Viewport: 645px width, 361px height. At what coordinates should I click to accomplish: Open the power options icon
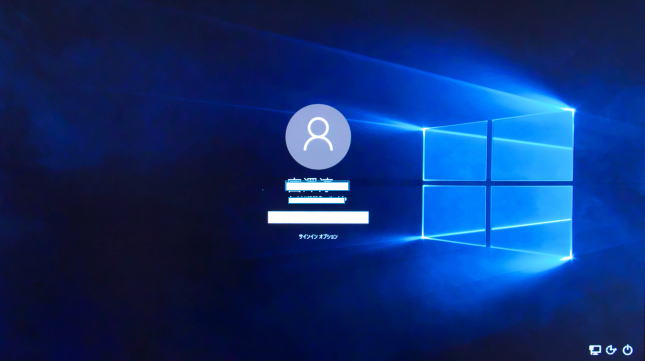(627, 350)
